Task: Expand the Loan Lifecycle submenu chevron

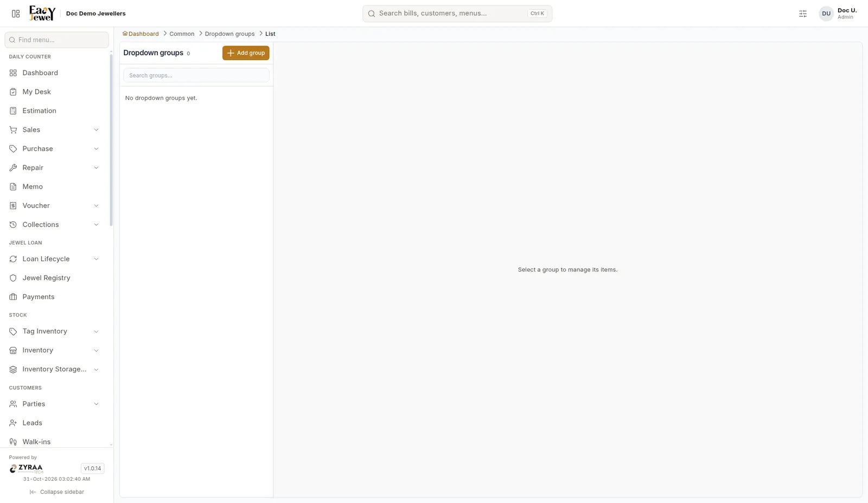Action: (96, 259)
